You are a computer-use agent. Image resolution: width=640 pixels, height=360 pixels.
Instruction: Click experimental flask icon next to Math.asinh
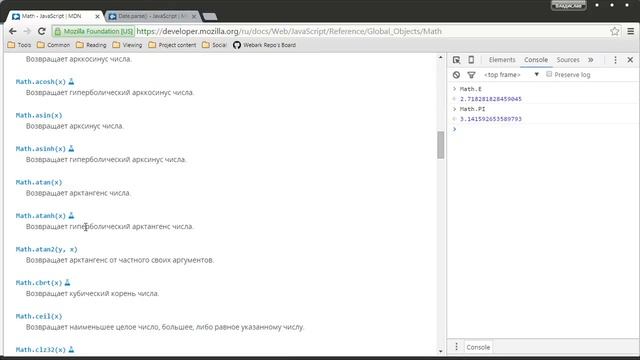point(71,149)
